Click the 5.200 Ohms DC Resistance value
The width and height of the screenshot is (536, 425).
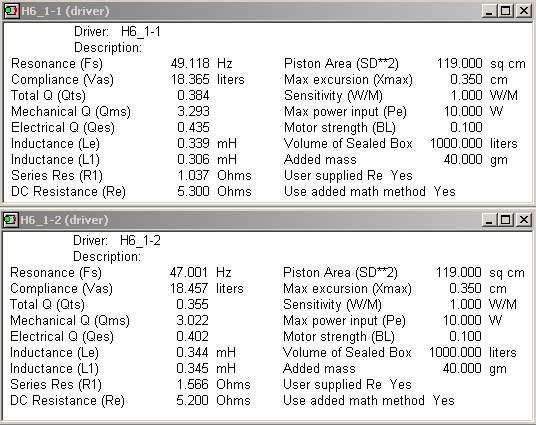pyautogui.click(x=213, y=400)
